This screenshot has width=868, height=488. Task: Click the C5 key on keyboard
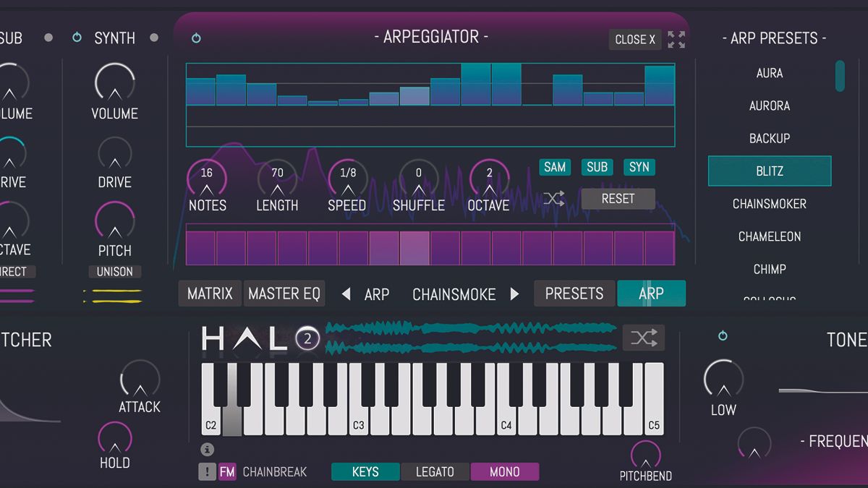click(654, 399)
